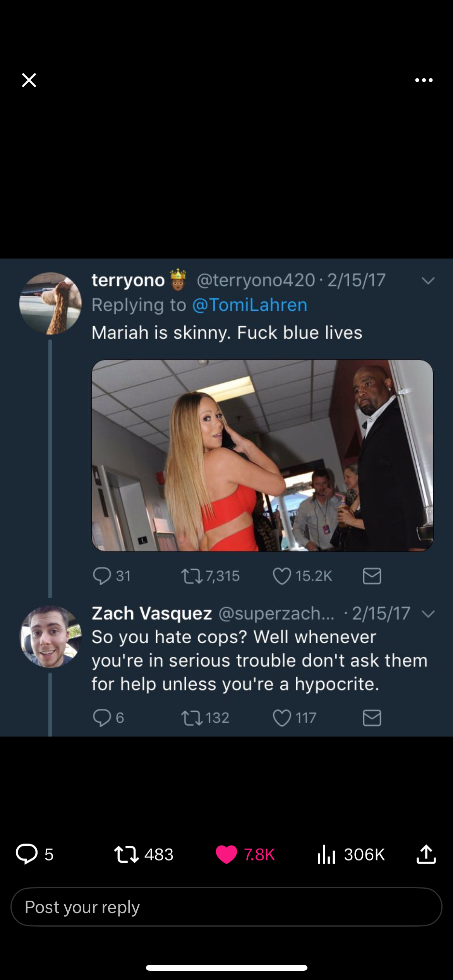Close the image viewer with X
Viewport: 453px width, 980px height.
[x=29, y=80]
